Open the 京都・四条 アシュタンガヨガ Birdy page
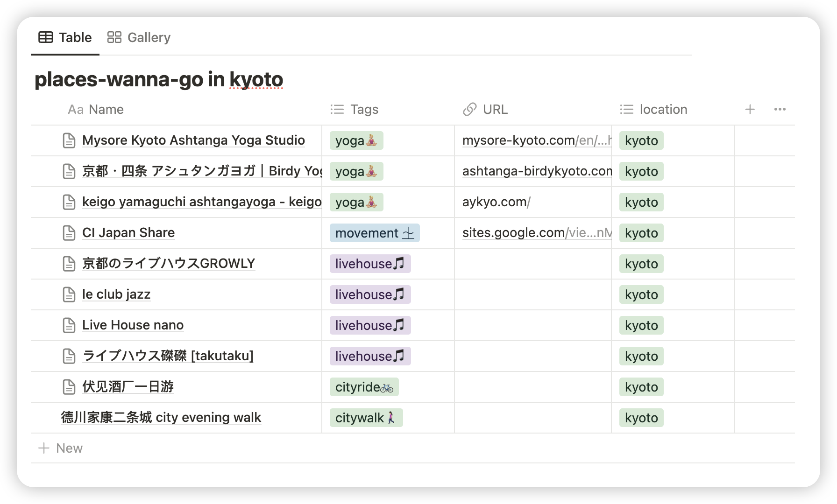This screenshot has width=837, height=504. (202, 171)
